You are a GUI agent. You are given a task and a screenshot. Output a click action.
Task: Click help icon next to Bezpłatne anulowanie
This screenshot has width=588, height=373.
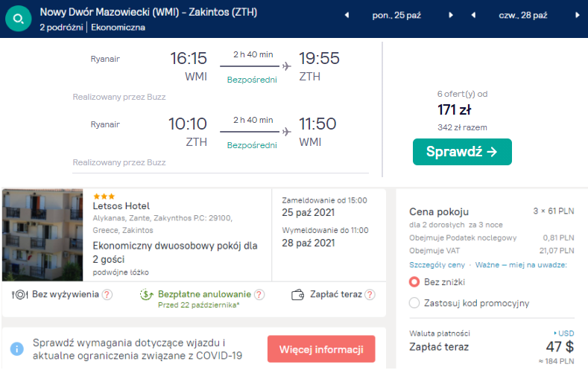(x=259, y=295)
